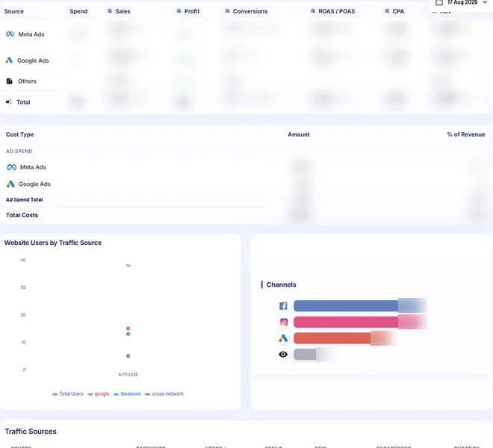Screen dimensions: 493x448
Task: Click the Facebook icon in Channels
Action: [x=283, y=306]
